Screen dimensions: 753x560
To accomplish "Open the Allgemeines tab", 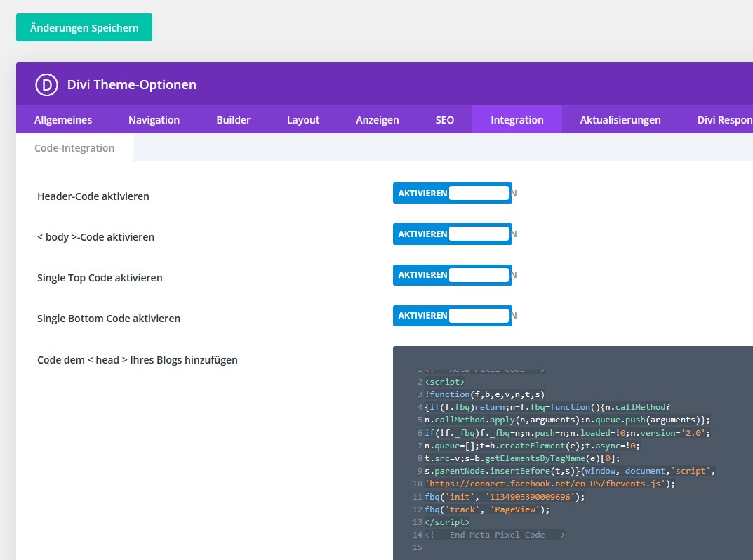I will (x=63, y=119).
